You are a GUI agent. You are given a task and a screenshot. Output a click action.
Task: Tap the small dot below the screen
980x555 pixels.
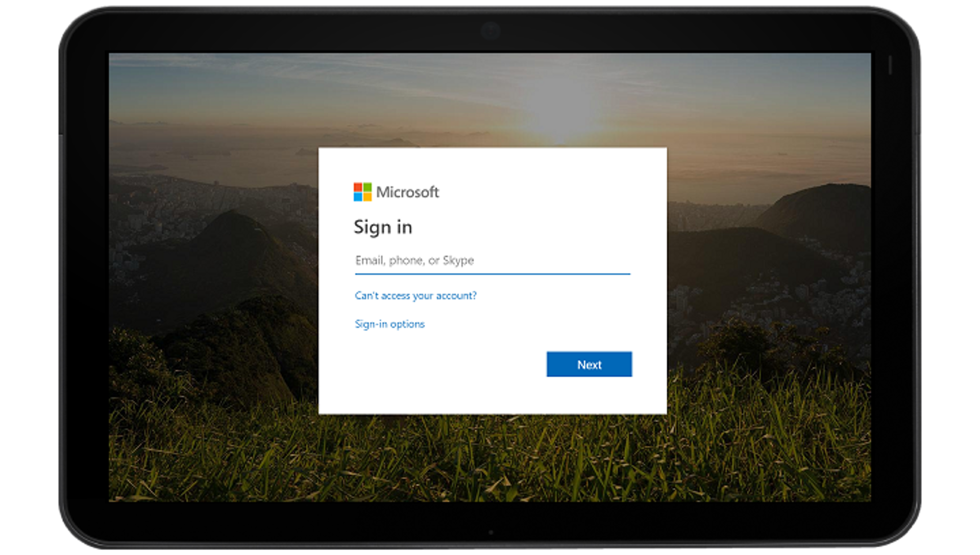click(491, 533)
